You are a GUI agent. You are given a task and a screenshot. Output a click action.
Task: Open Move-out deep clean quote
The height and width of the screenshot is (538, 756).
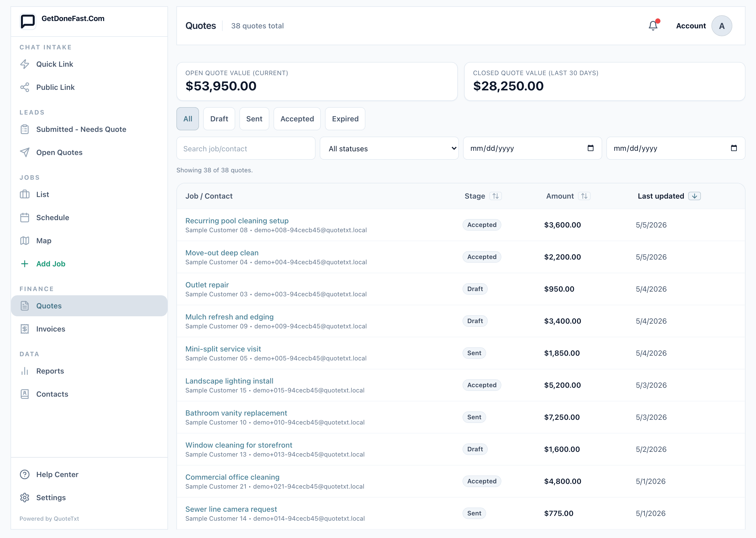[222, 253]
